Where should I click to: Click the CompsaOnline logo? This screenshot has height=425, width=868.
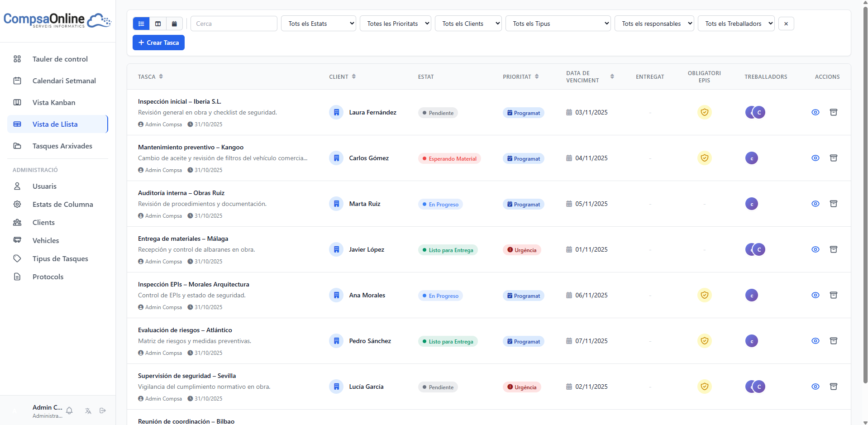[57, 20]
